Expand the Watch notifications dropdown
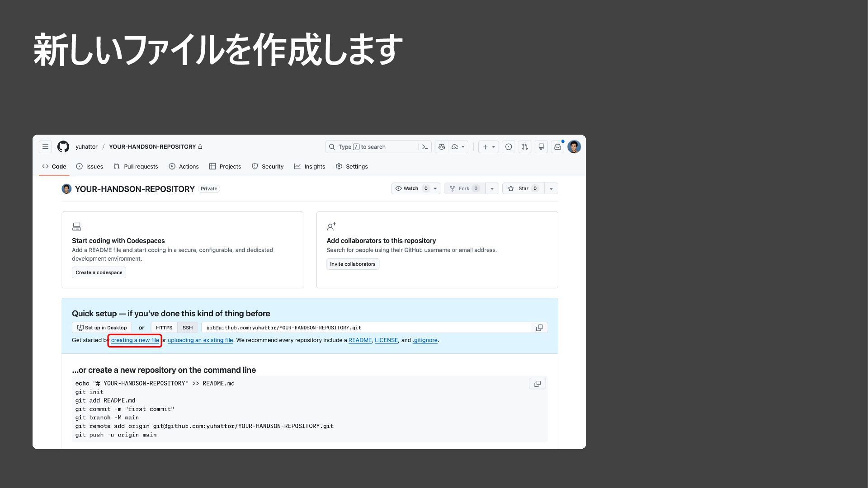Viewport: 868px width, 488px height. pos(435,188)
